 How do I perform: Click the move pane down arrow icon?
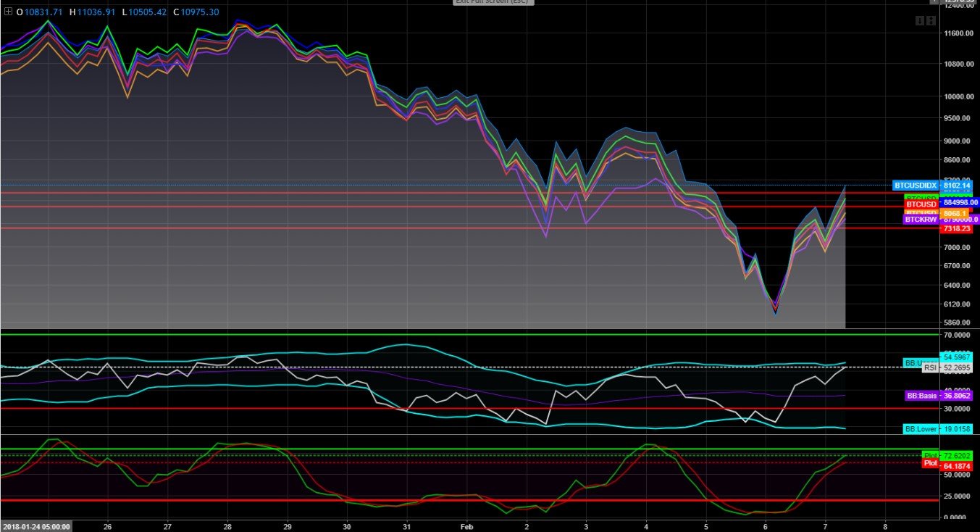pos(920,21)
